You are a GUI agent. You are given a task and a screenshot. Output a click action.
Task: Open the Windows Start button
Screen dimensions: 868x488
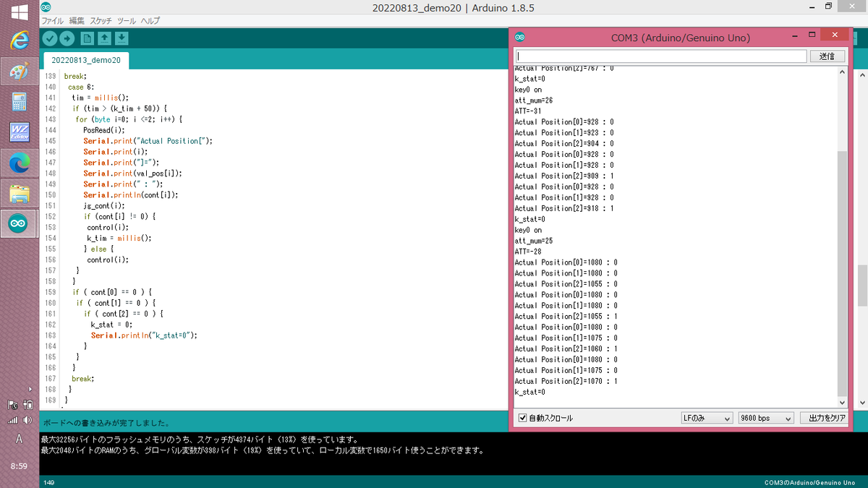click(x=20, y=11)
